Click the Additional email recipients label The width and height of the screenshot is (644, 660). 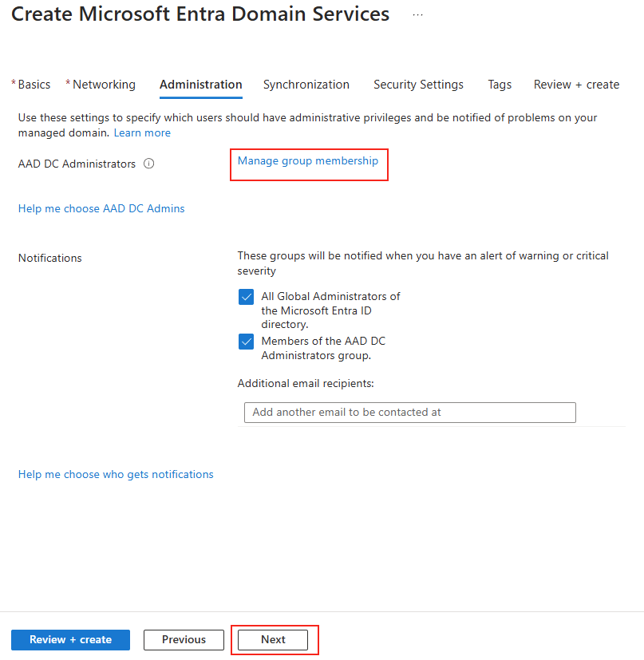(x=306, y=383)
